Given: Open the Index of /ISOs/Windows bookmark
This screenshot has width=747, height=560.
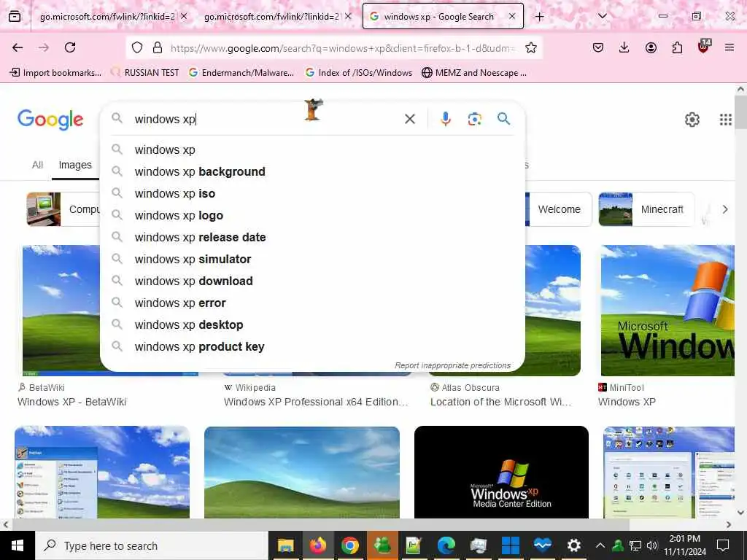Looking at the screenshot, I should click(x=359, y=73).
